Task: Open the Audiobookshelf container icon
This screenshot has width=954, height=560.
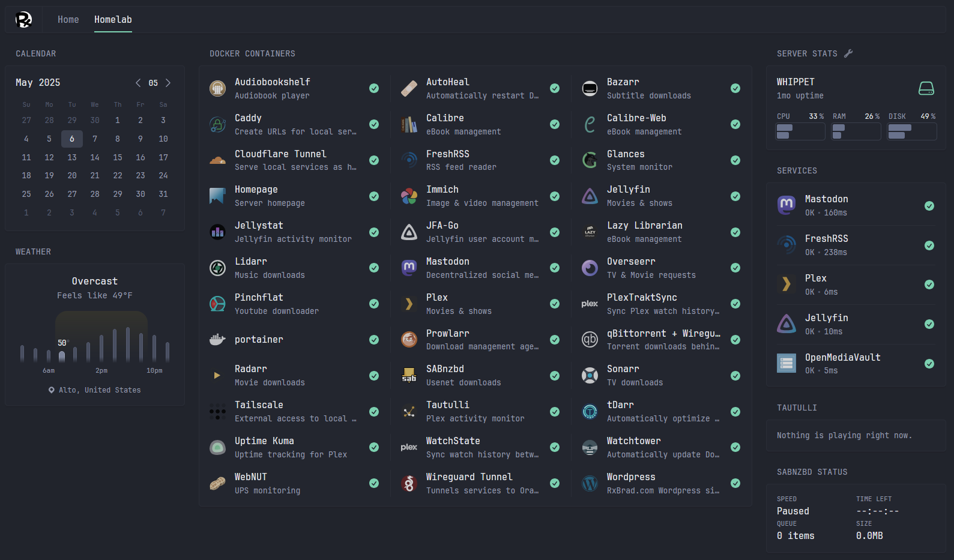Action: (x=217, y=88)
